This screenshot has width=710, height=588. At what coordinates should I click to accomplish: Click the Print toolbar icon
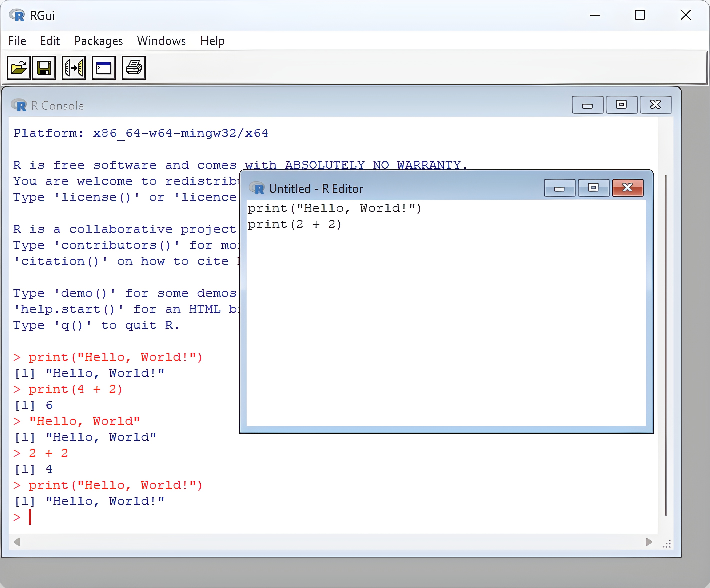(x=134, y=68)
